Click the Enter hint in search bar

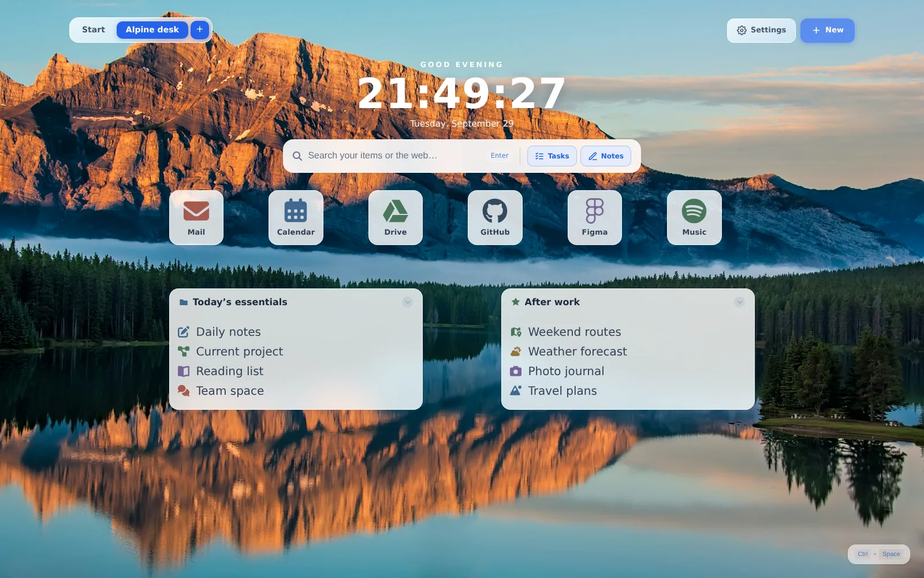click(x=500, y=155)
